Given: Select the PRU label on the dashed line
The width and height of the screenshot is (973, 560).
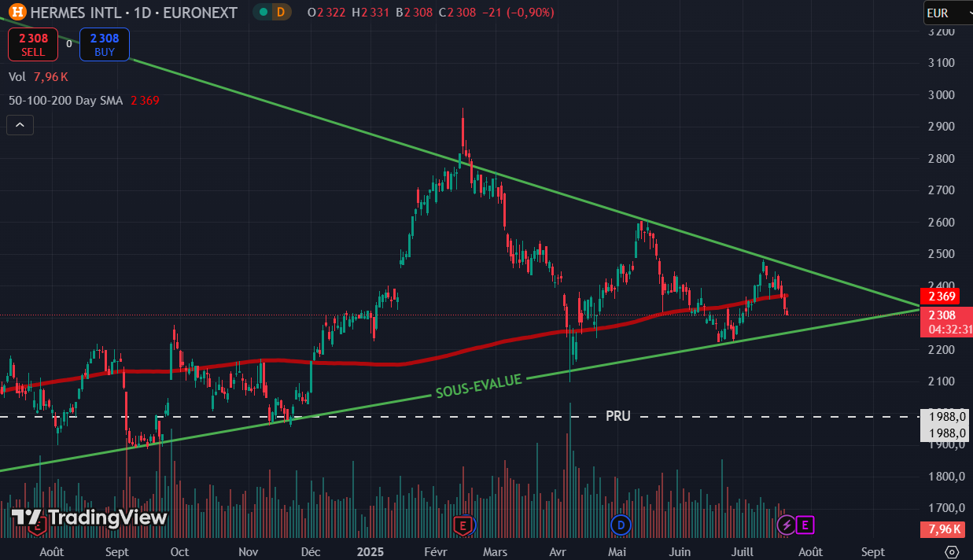Looking at the screenshot, I should click(618, 416).
